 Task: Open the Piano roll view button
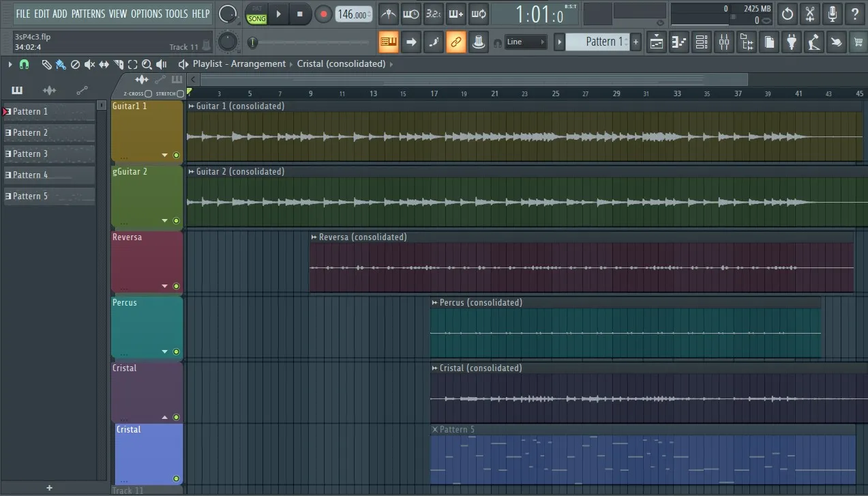(x=679, y=42)
